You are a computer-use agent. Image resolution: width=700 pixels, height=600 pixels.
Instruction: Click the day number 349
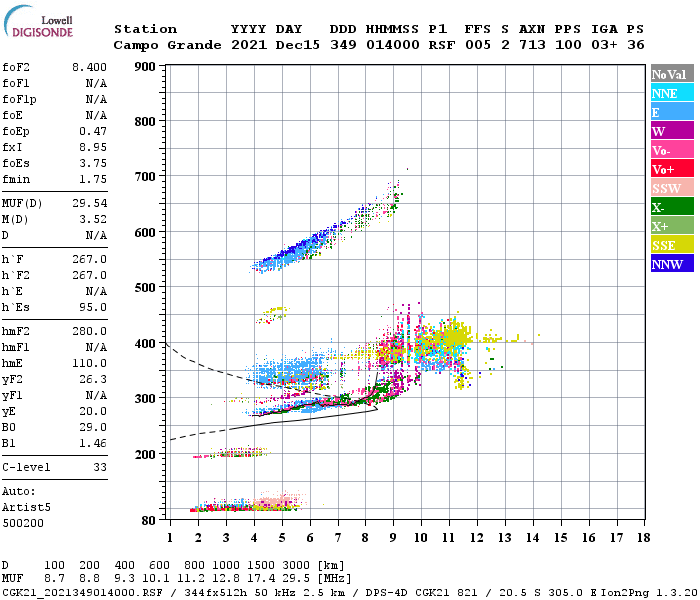click(x=343, y=45)
